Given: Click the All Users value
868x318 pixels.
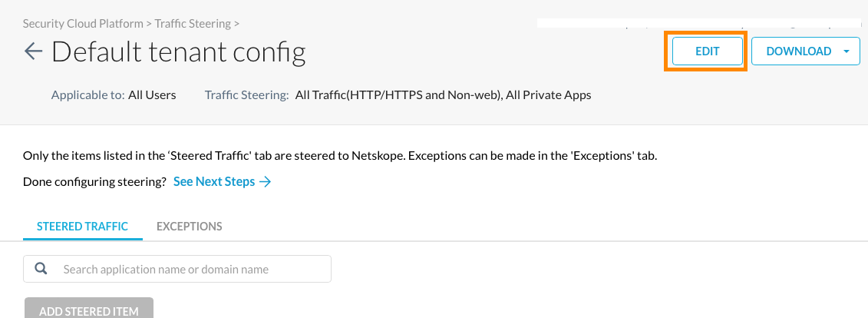Looking at the screenshot, I should point(152,95).
